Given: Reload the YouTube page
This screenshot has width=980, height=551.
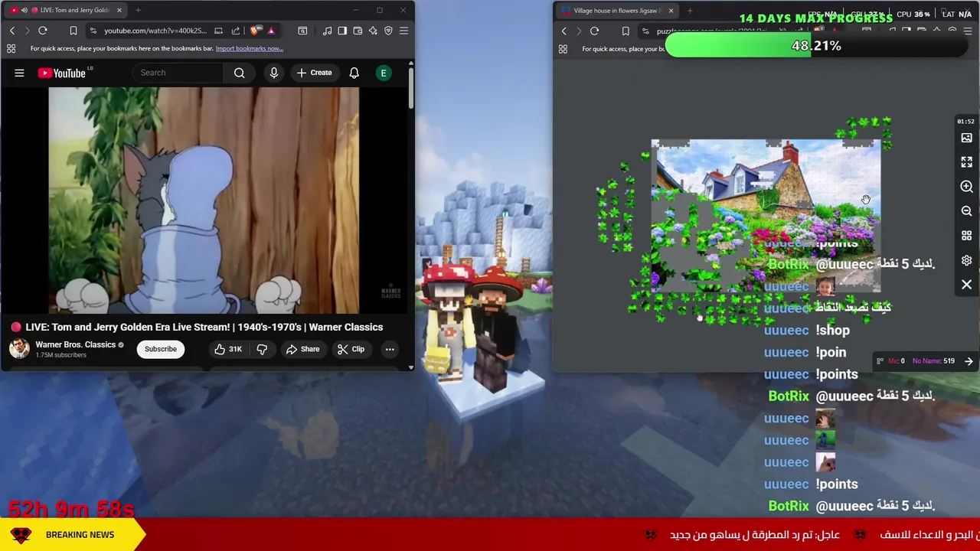Looking at the screenshot, I should 43,31.
